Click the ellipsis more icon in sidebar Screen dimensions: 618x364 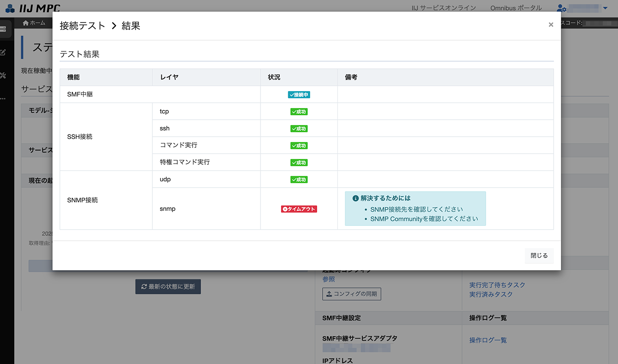pos(3,98)
